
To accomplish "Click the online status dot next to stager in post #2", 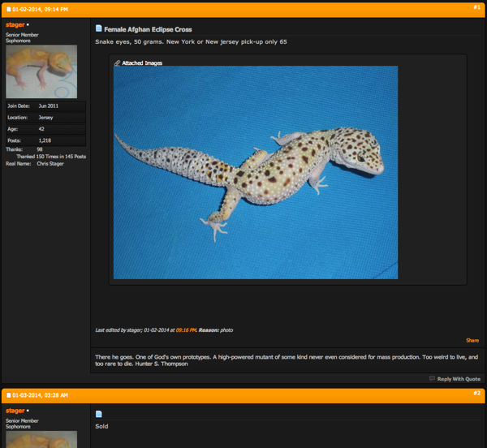I will 28,411.
